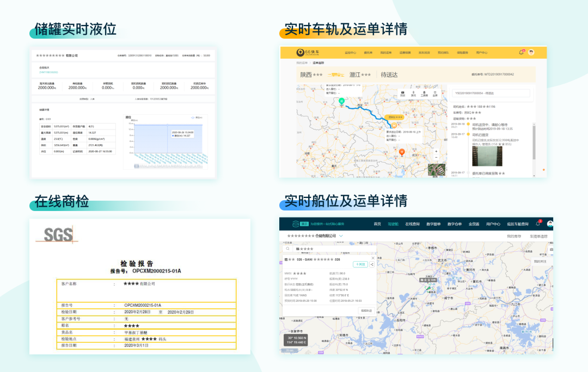Open the YSD20190917000054 waybill selector
Viewport: 588px width, 372px height.
click(x=491, y=93)
